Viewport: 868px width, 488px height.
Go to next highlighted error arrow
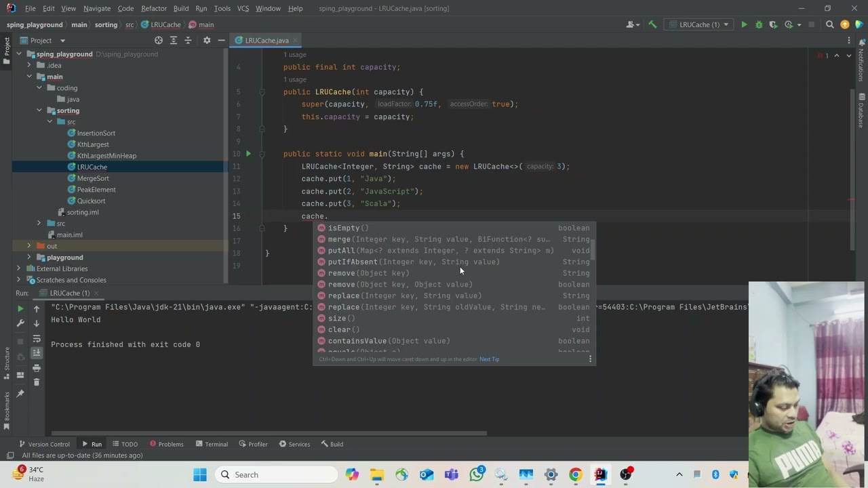(848, 56)
